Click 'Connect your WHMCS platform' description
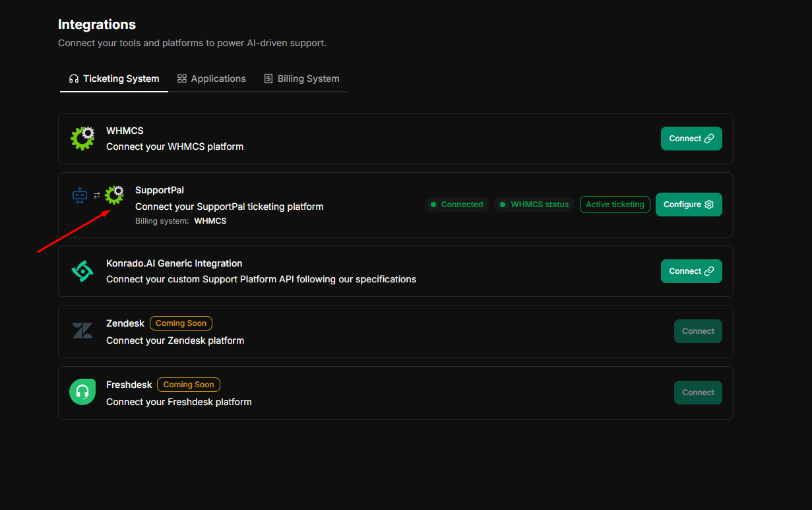Viewport: 812px width, 510px height. [175, 146]
